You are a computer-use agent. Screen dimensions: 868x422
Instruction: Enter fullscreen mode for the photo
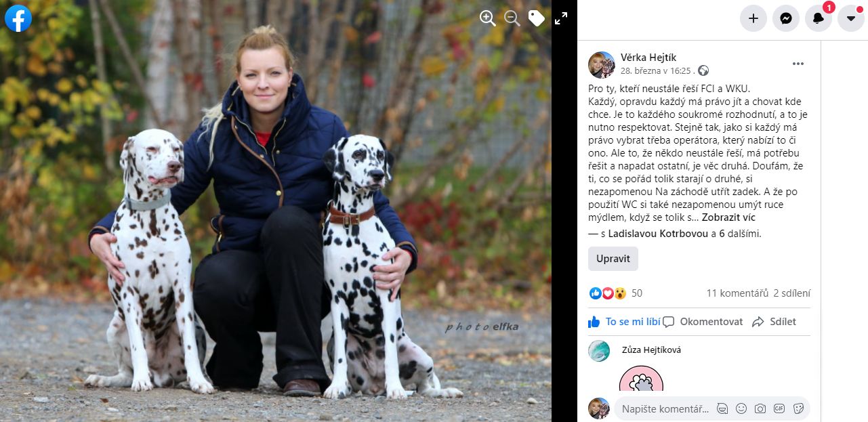[x=561, y=18]
